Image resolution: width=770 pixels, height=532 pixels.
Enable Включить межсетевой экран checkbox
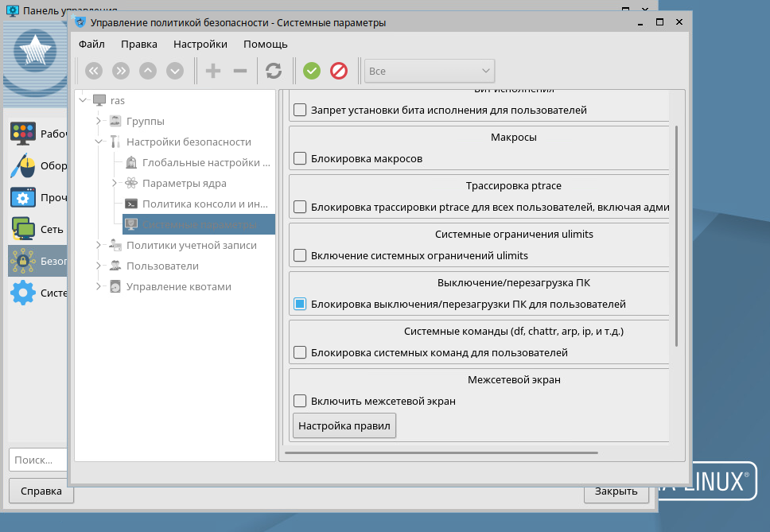pos(300,401)
